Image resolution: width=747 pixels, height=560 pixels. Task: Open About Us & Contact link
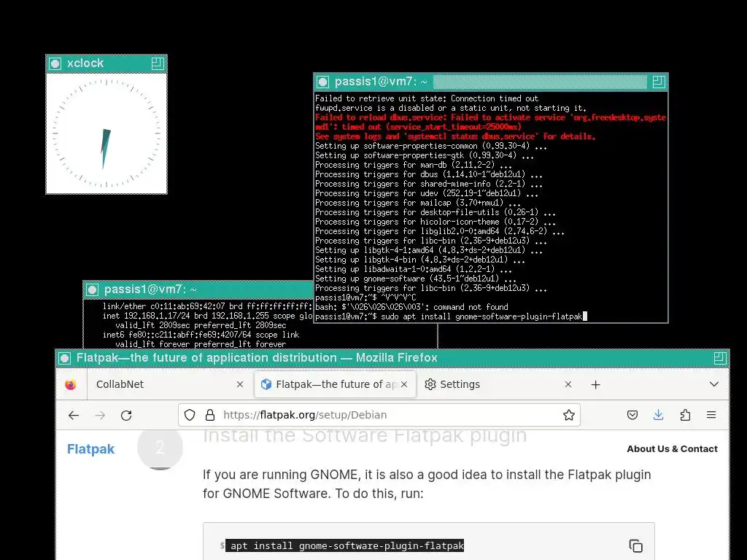coord(672,449)
